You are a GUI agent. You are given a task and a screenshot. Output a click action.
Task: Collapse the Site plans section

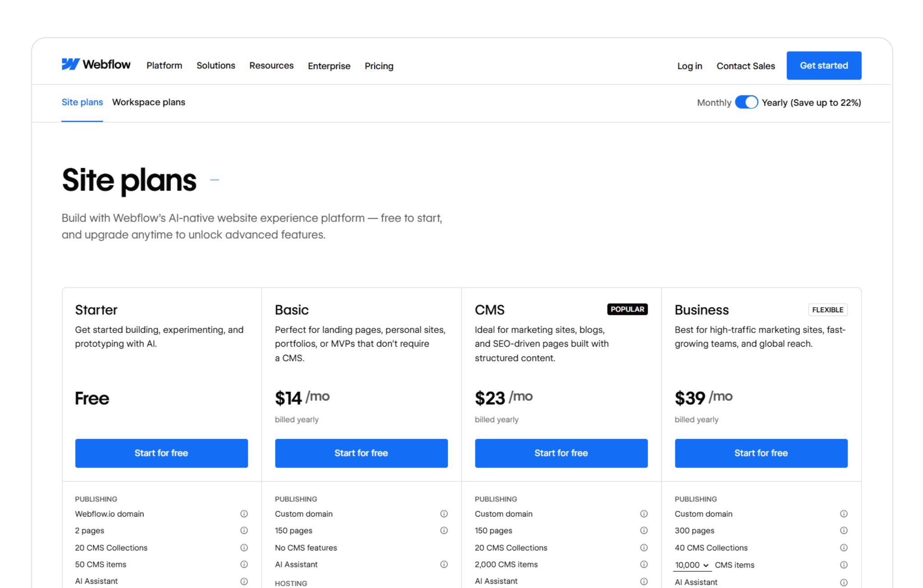point(215,179)
